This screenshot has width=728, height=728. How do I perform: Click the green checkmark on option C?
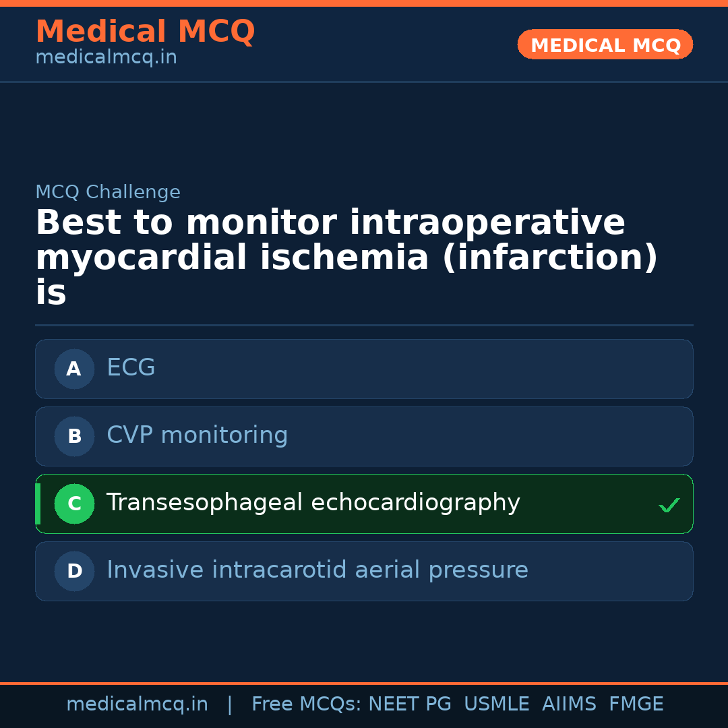point(669,505)
